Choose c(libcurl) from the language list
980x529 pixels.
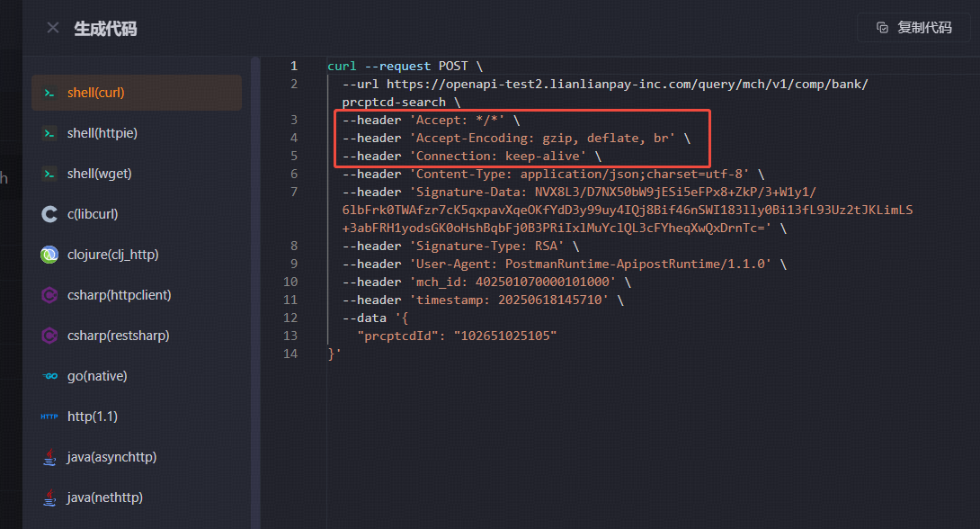point(137,214)
